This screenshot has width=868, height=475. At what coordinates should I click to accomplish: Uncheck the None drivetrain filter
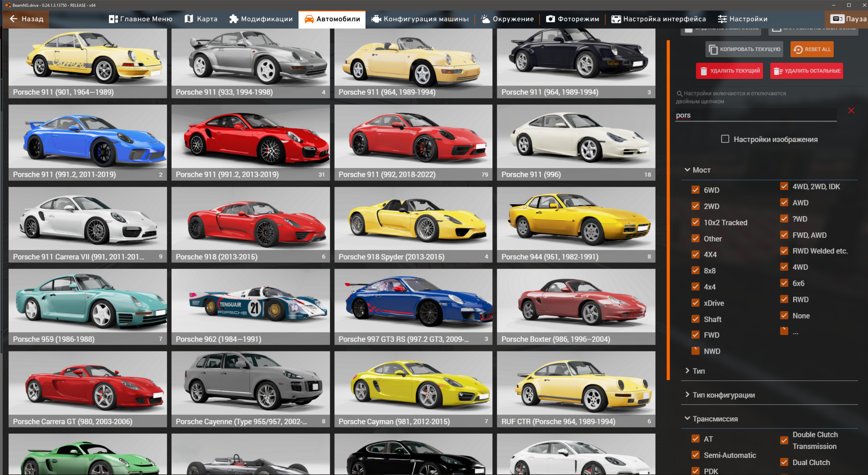coord(784,315)
